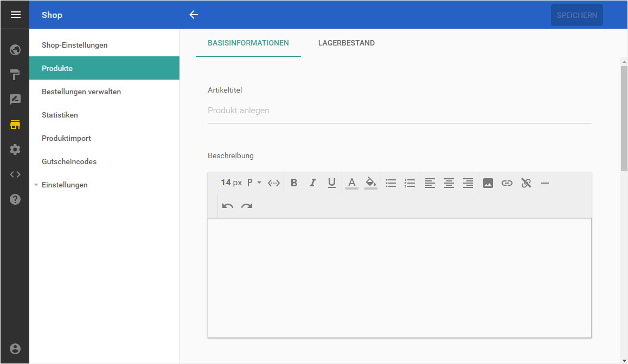Click the scrollbar up arrow

tap(624, 62)
